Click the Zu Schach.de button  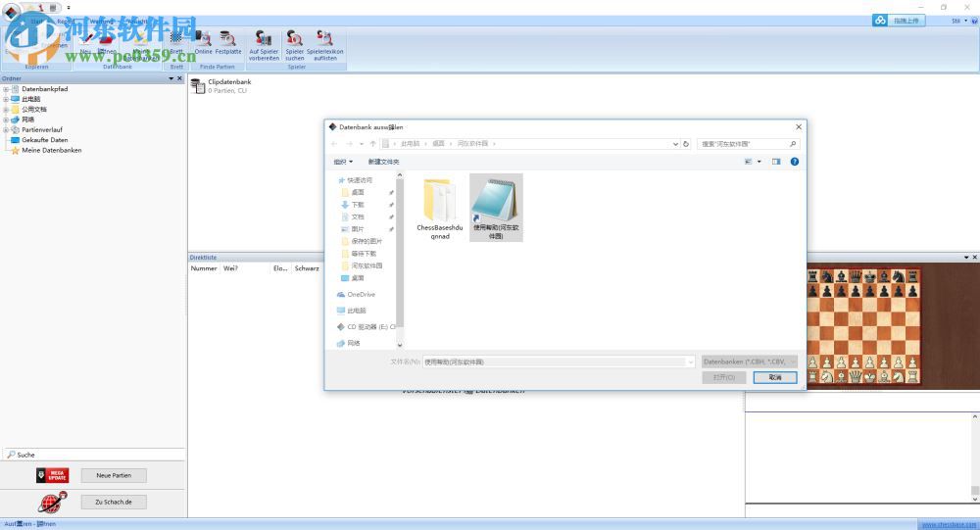(114, 502)
